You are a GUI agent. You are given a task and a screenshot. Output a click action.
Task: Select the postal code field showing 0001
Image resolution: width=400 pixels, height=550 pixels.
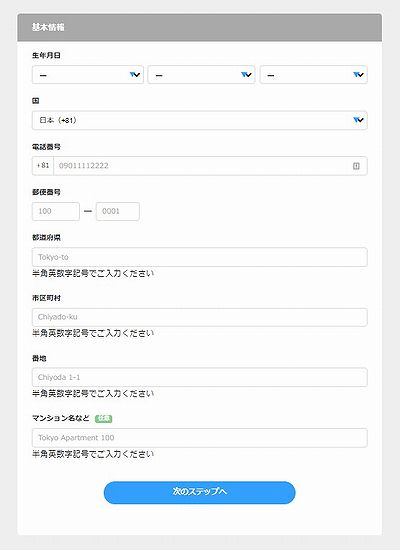(x=118, y=211)
